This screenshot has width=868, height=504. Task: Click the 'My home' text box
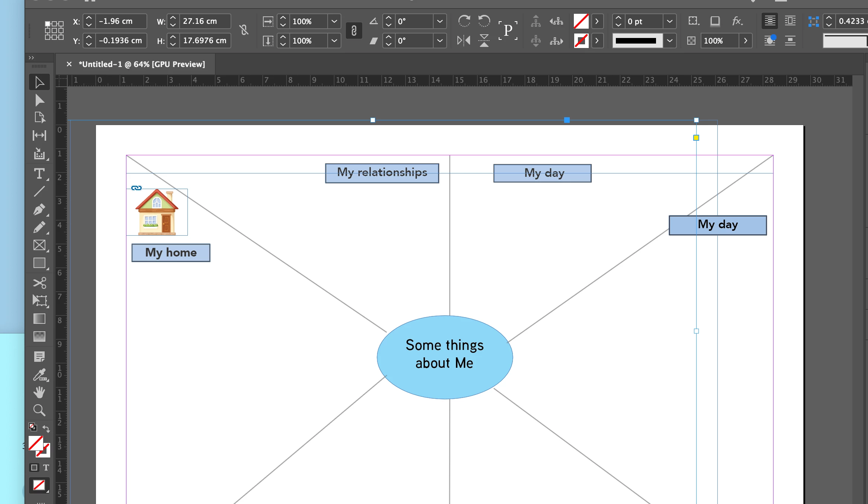(171, 253)
